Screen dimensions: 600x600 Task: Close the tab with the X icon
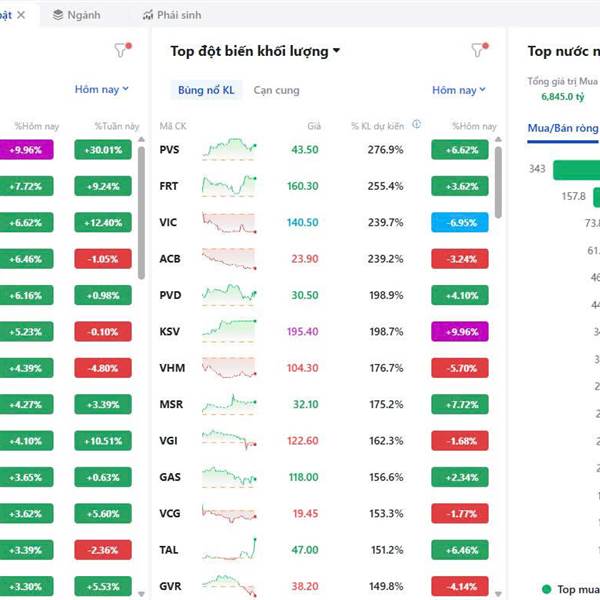coord(21,15)
